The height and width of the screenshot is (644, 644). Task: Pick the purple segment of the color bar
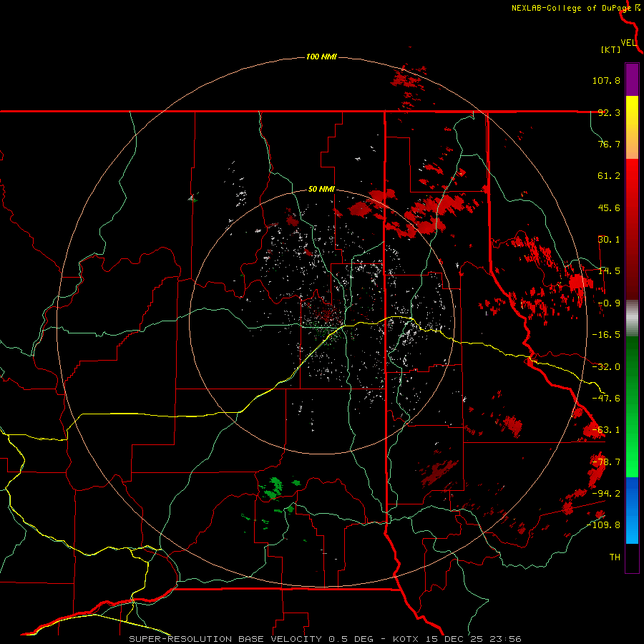[632, 79]
